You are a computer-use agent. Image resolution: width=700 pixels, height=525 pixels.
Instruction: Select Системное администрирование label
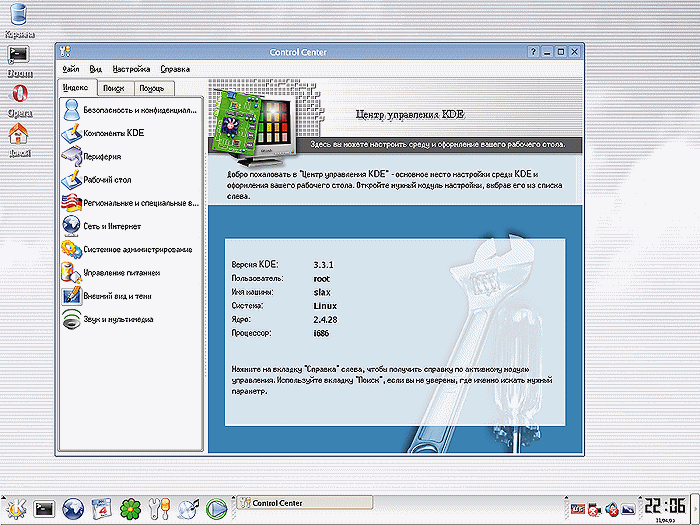138,250
